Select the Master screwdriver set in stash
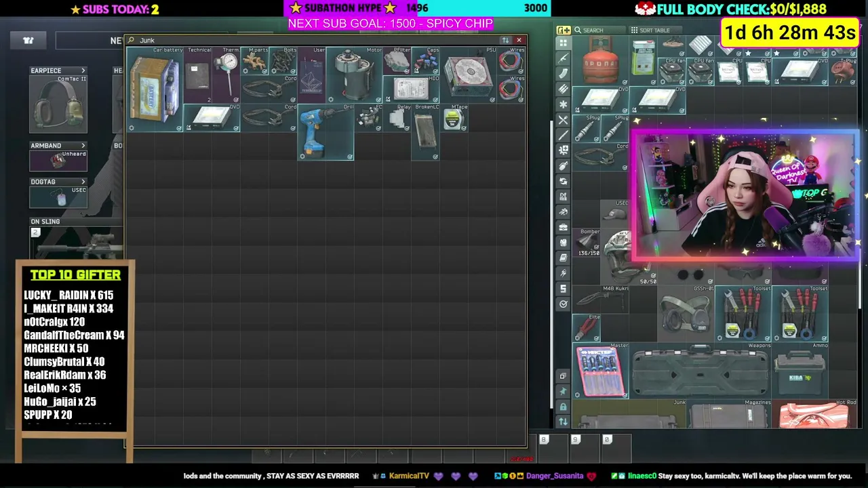 point(600,370)
